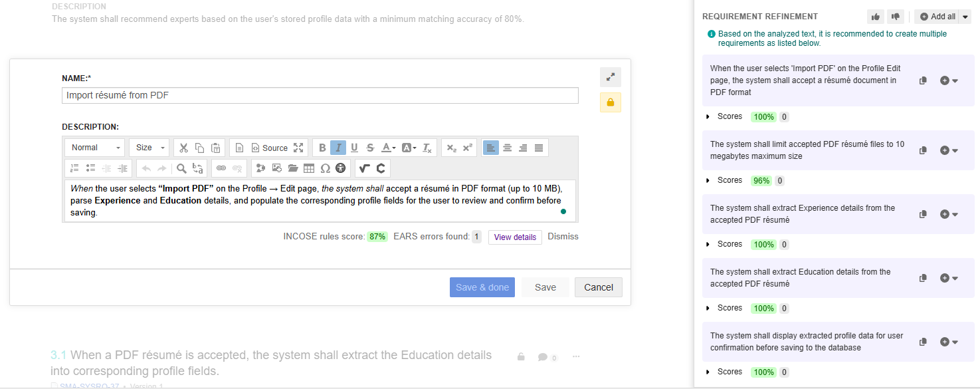Open the find magnifier tool
This screenshot has width=980, height=389.
point(181,168)
